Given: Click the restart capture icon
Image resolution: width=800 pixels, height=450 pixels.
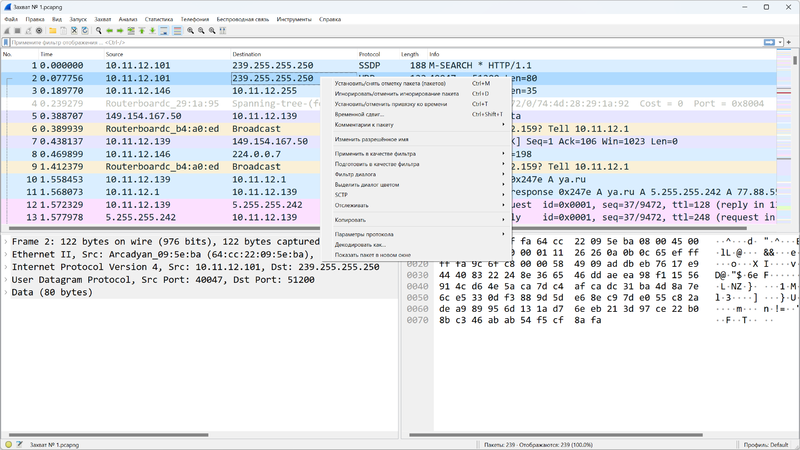Looking at the screenshot, I should [28, 31].
